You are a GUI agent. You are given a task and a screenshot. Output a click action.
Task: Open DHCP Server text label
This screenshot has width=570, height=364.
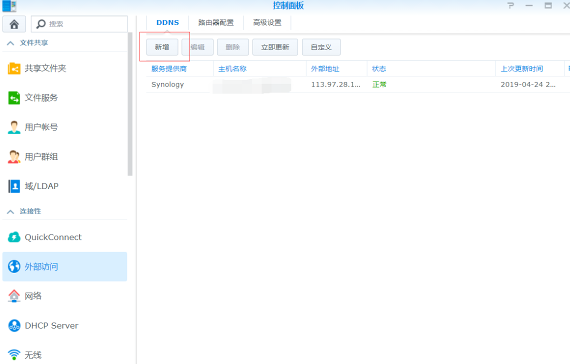[x=52, y=325]
